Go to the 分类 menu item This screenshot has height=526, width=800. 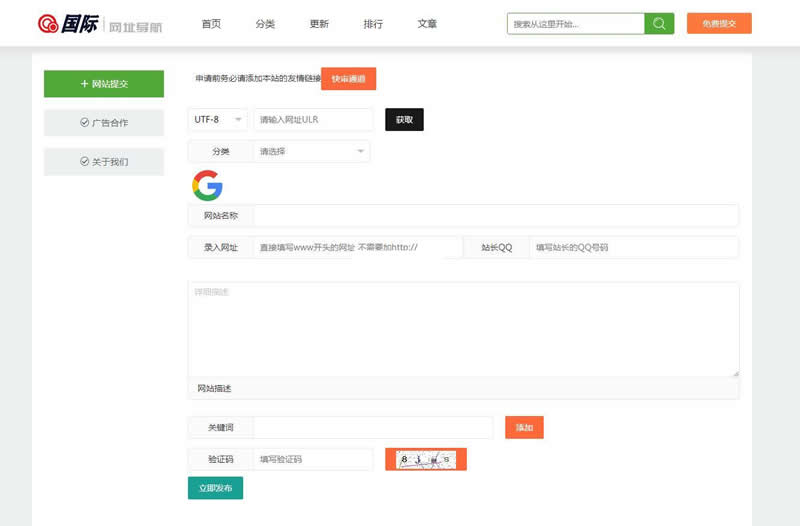tap(265, 24)
